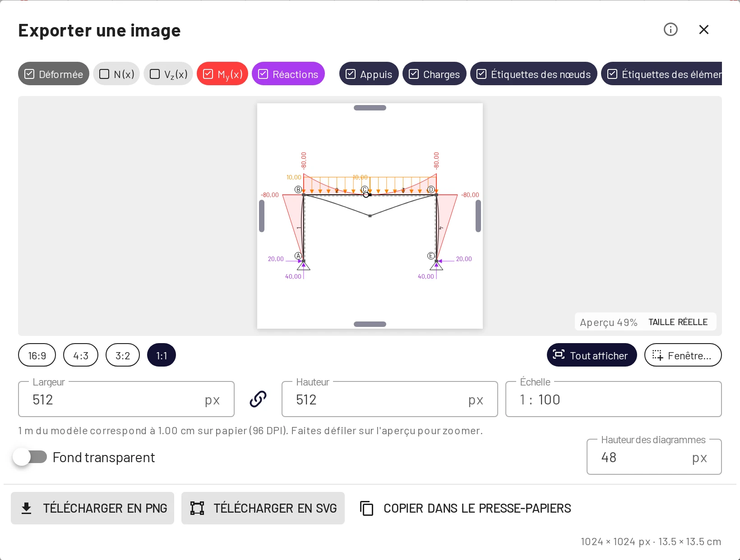Click the Hauteur des diagrammes field
Image resolution: width=740 pixels, height=560 pixels.
pos(654,457)
